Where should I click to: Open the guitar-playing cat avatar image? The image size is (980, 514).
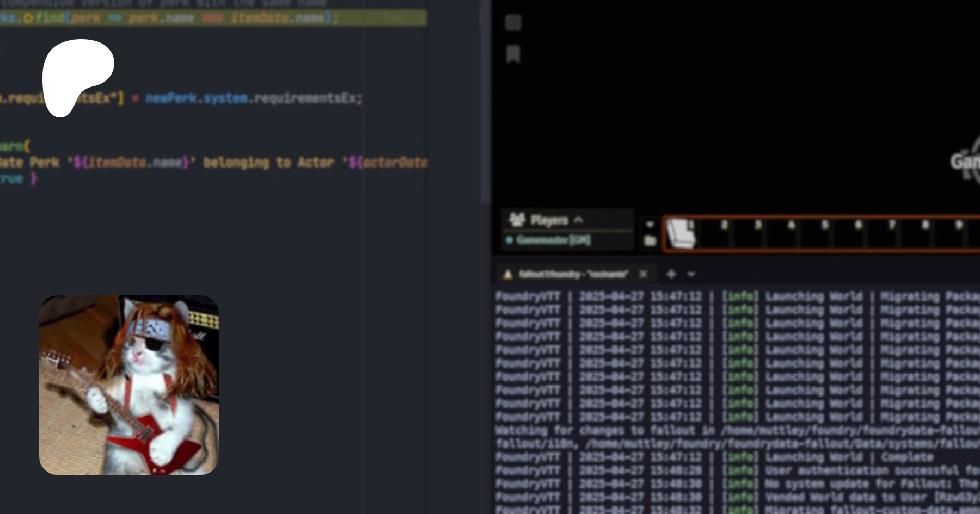(x=129, y=385)
